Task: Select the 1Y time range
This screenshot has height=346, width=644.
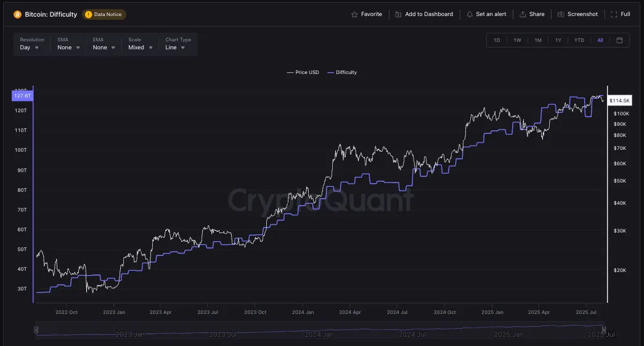Action: pyautogui.click(x=558, y=40)
